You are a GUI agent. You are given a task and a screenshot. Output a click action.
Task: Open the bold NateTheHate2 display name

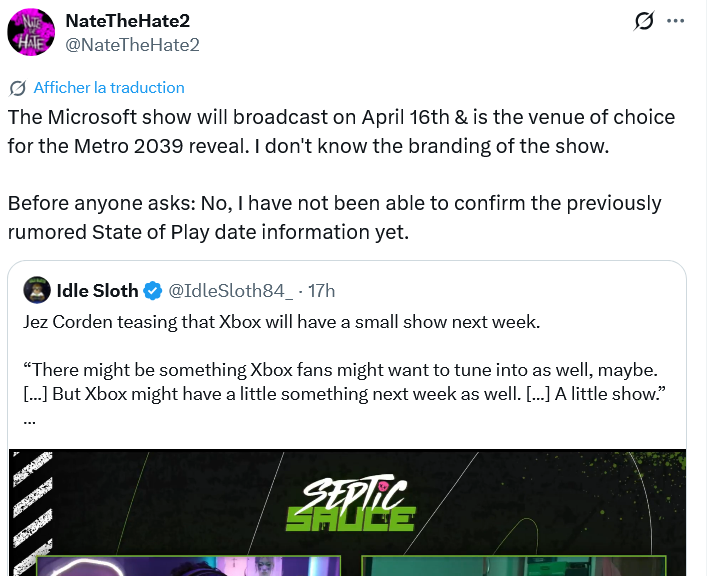126,21
